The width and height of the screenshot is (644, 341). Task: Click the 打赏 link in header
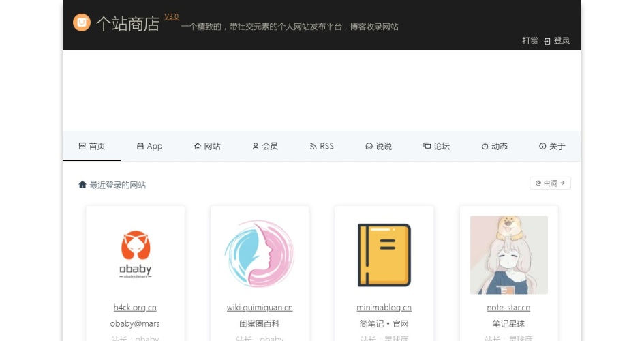[x=530, y=41]
